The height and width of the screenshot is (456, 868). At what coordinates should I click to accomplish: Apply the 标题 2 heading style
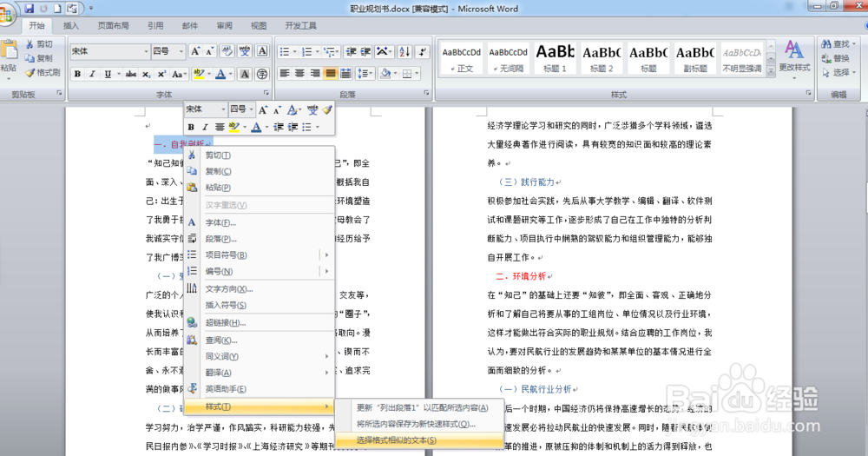tap(602, 58)
